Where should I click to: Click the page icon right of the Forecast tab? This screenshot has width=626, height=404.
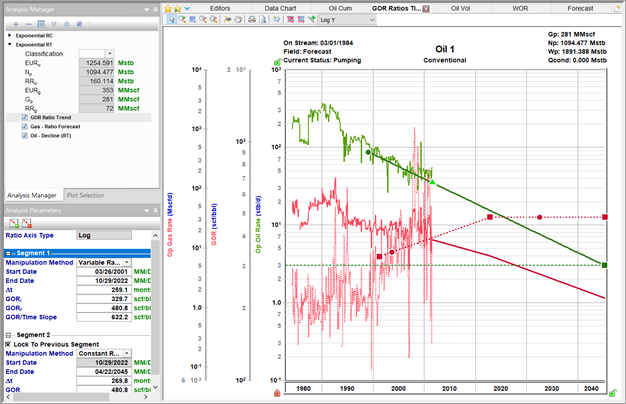coord(617,8)
